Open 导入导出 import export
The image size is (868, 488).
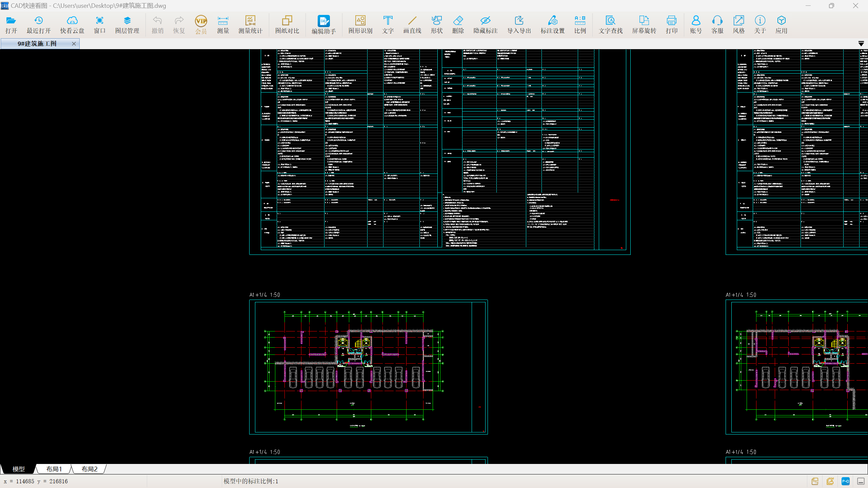[519, 24]
